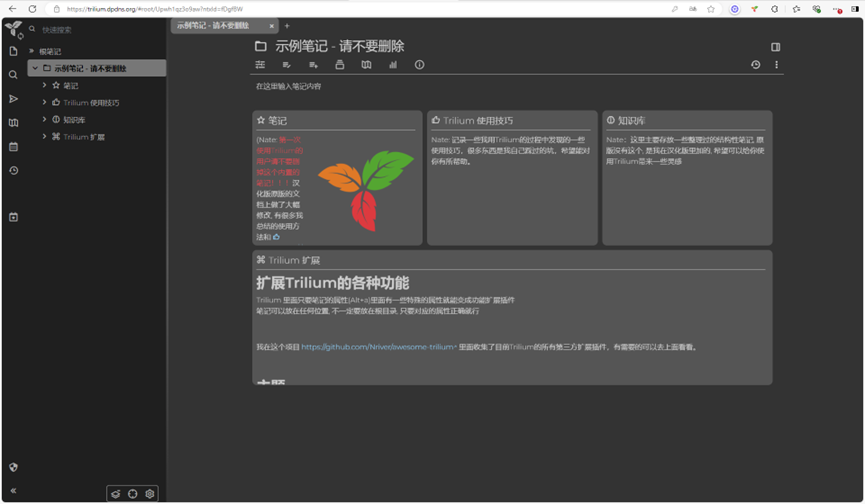Toggle the right pane panel icon

[x=775, y=47]
